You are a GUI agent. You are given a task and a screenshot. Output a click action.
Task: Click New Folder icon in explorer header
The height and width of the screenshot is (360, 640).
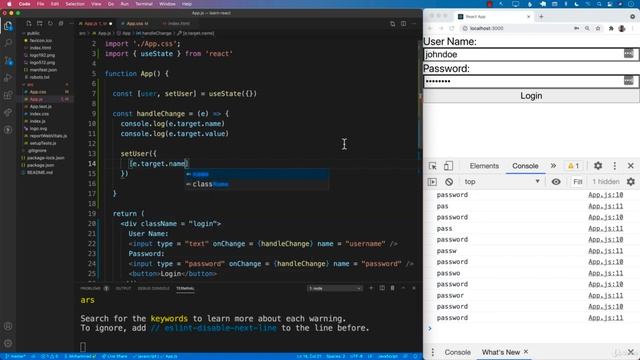point(40,24)
